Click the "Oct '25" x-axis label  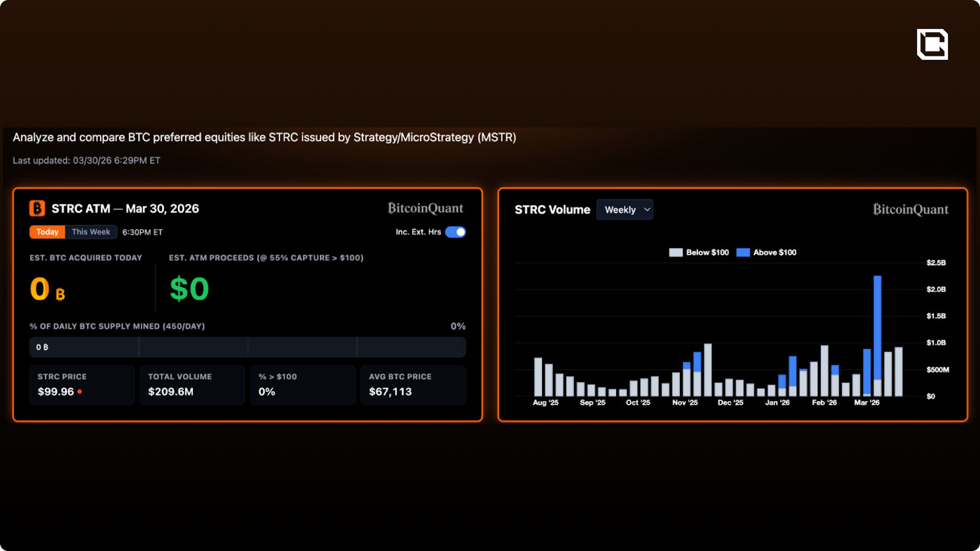[x=638, y=402]
